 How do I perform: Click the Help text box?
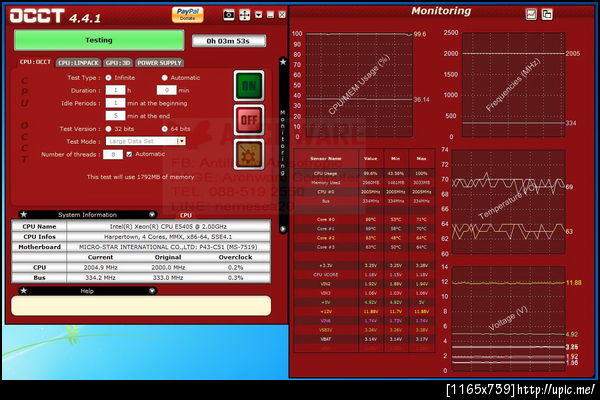point(141,305)
